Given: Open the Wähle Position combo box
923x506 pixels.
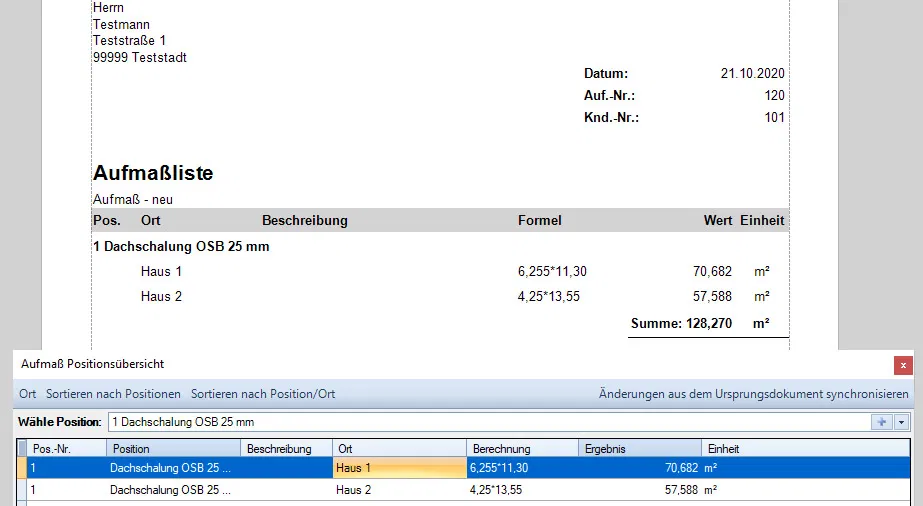Looking at the screenshot, I should [490, 422].
